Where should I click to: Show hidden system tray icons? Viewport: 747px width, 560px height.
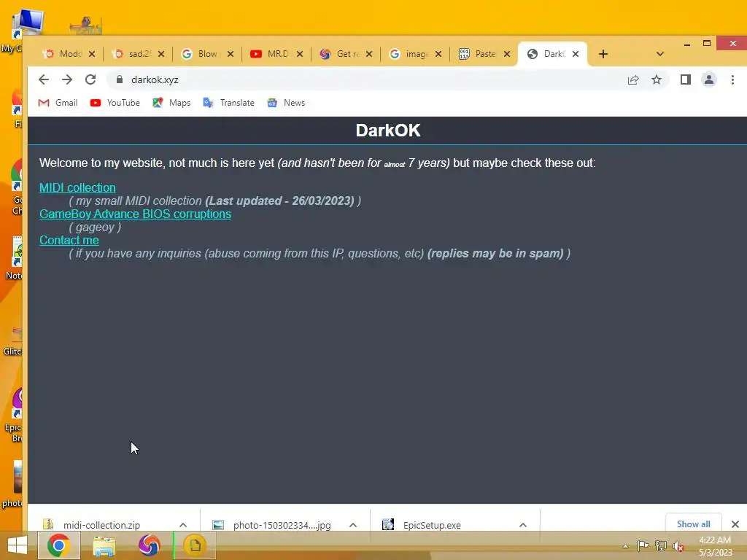625,546
